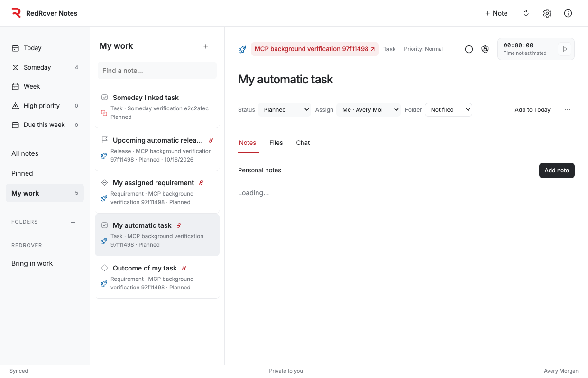Open MCP background verification 97f11498 link
Screen dimensions: 588x378
[x=315, y=49]
